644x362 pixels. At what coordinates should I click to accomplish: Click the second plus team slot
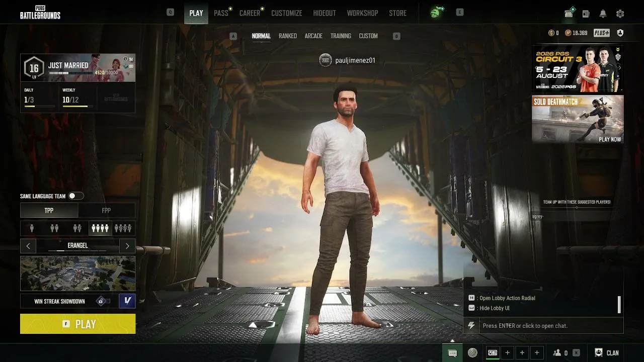522,353
